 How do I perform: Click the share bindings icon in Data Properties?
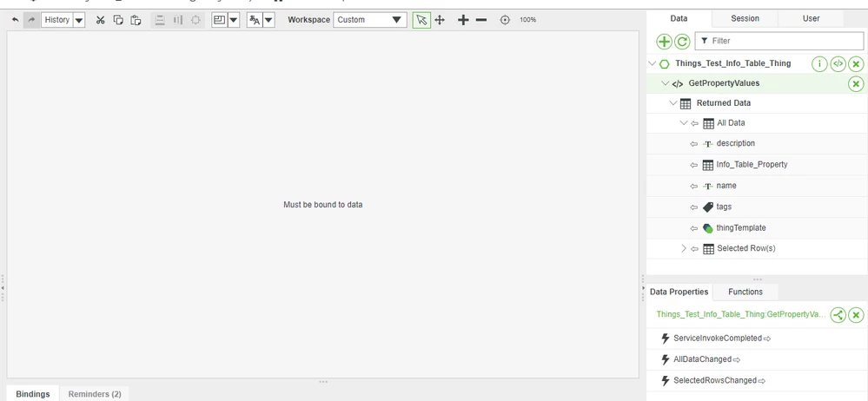click(838, 315)
